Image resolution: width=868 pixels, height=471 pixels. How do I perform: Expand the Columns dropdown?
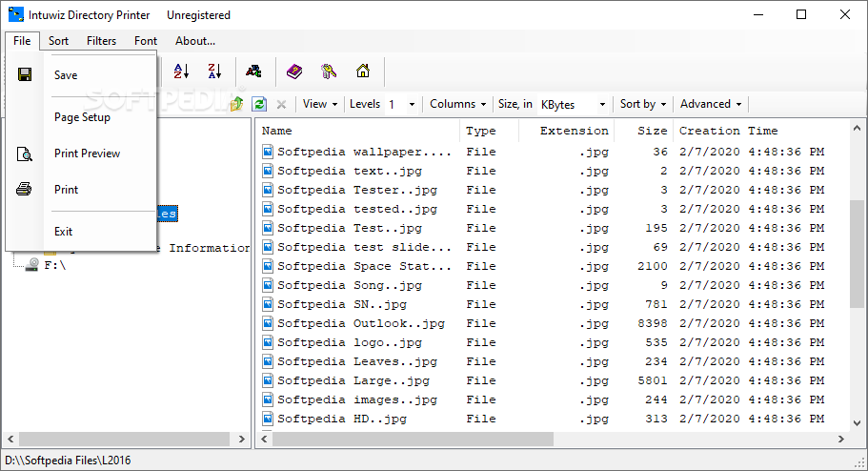click(x=457, y=104)
